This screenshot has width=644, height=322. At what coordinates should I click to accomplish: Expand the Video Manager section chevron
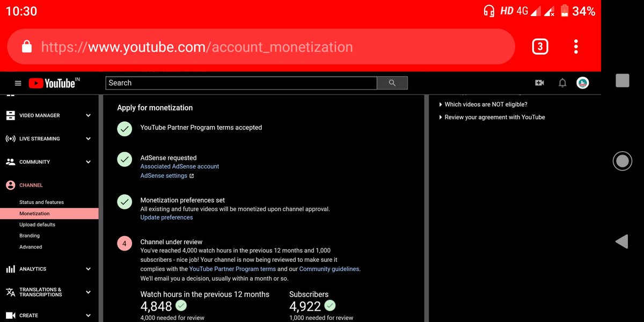(88, 115)
